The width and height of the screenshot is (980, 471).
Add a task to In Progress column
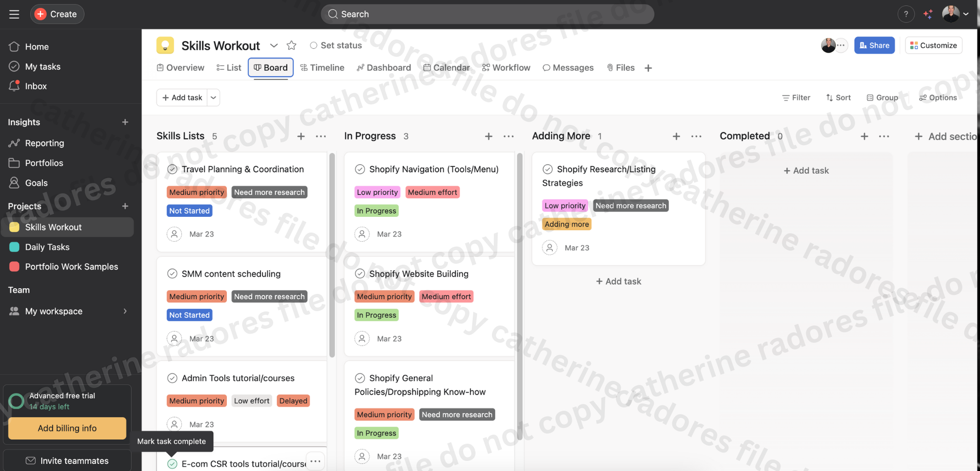tap(489, 136)
